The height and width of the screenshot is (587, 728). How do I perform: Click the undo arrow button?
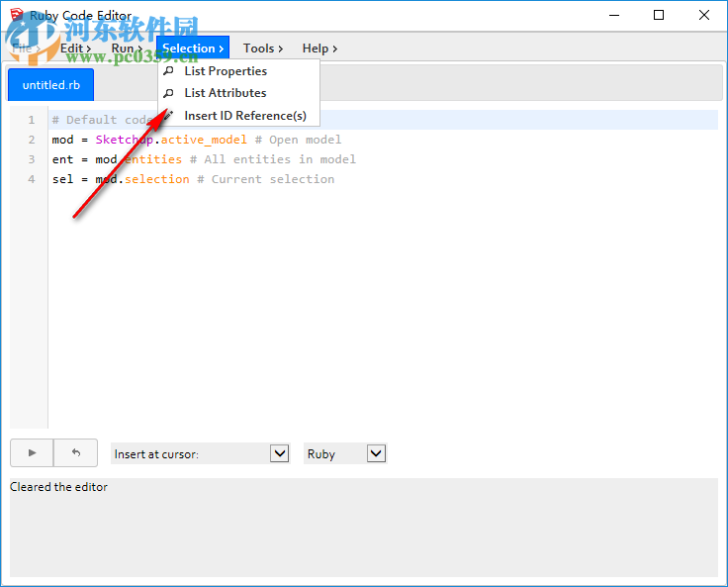point(76,452)
